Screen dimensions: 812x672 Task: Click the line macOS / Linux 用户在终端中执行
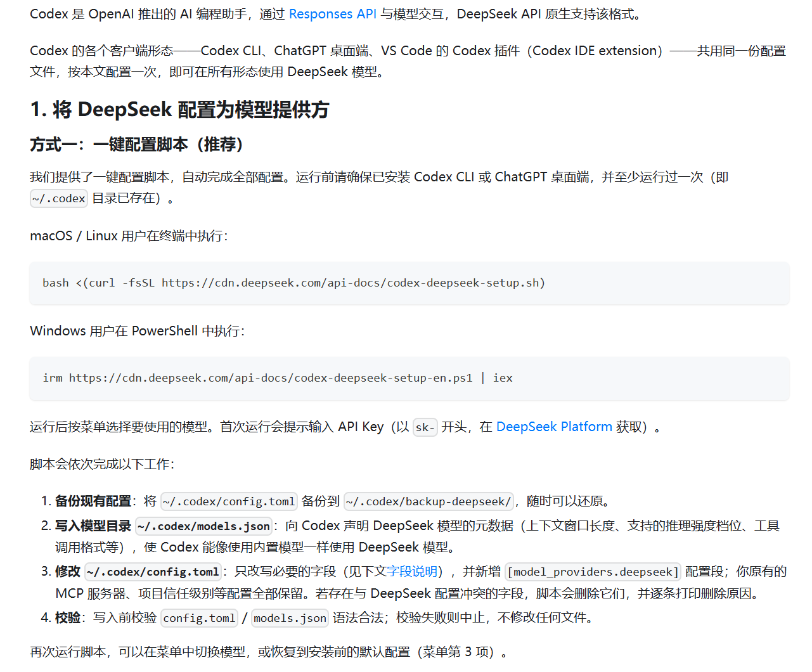(129, 236)
